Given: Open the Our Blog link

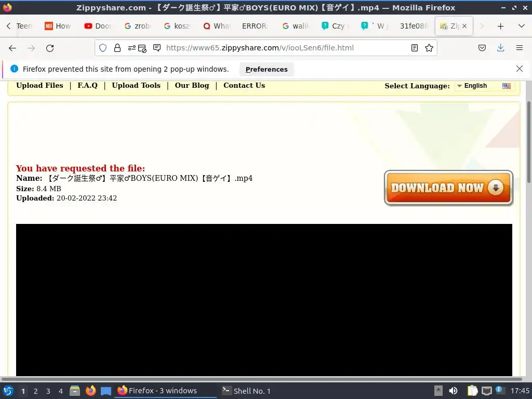Looking at the screenshot, I should [192, 86].
